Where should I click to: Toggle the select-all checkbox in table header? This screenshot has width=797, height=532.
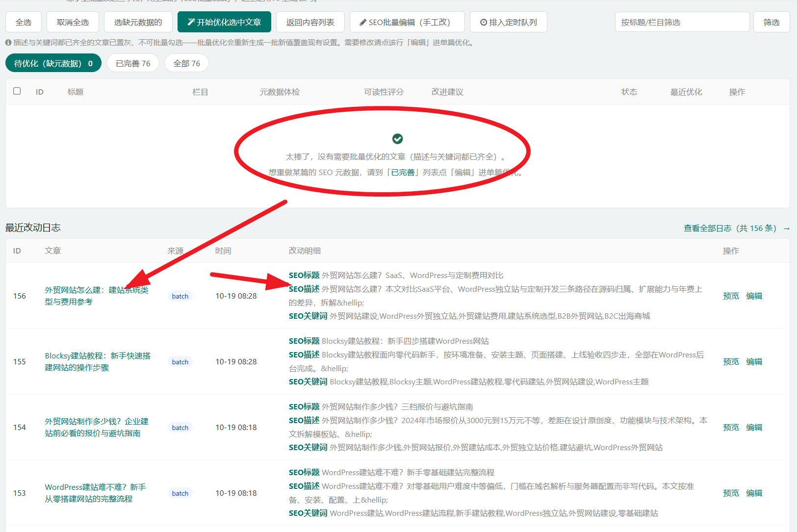pyautogui.click(x=17, y=91)
